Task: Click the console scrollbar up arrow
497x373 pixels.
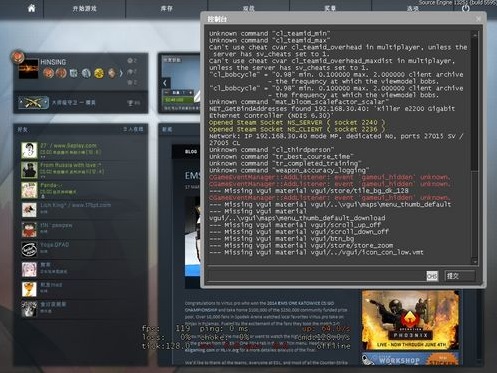Action: click(475, 34)
